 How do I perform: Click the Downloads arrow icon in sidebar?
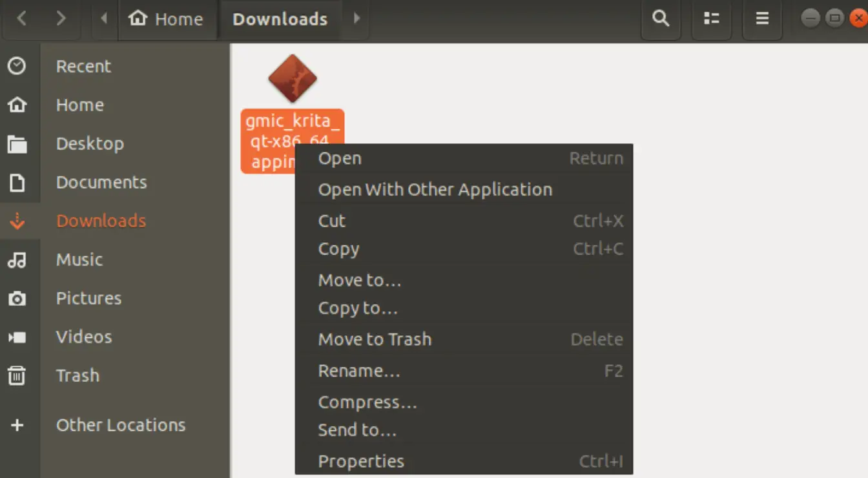[17, 221]
